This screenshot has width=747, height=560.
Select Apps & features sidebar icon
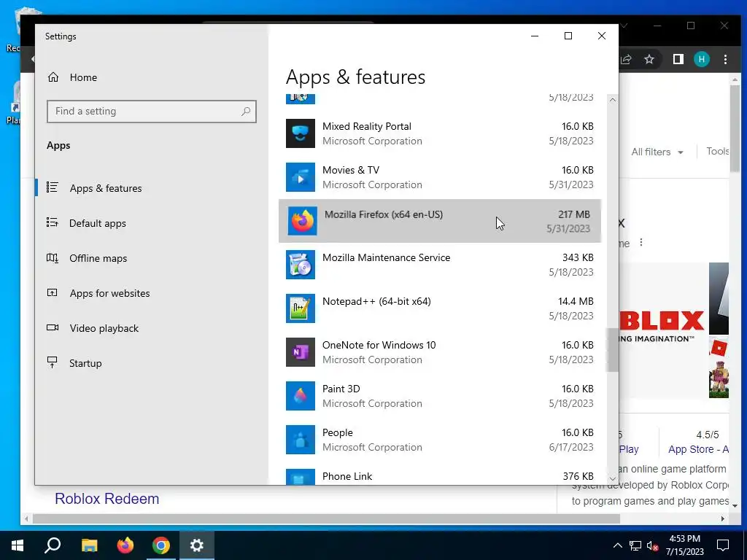(x=53, y=187)
